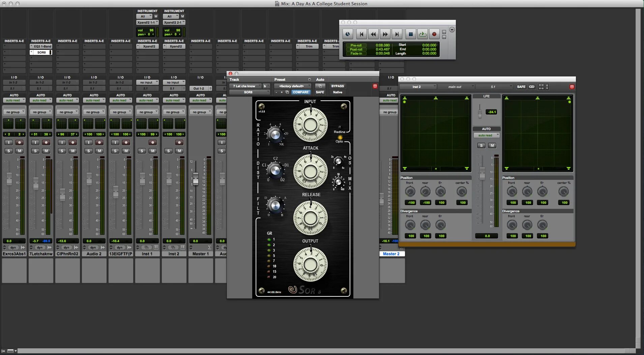Image resolution: width=644 pixels, height=355 pixels.
Task: Open the no group dropdown on 7Letchaknw track
Action: click(41, 112)
